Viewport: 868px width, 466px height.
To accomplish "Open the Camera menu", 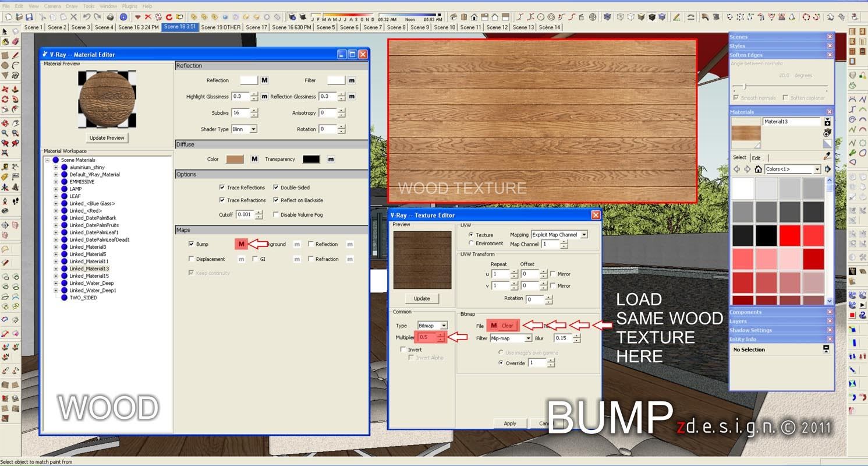I will [x=52, y=6].
